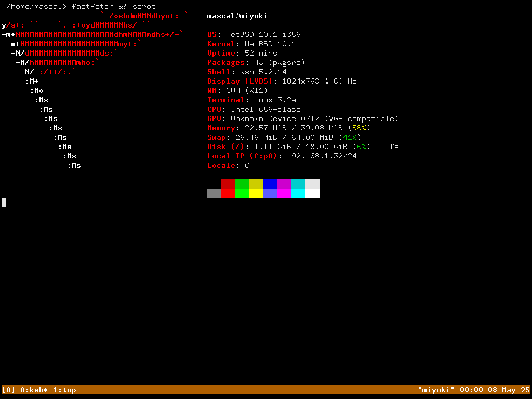Viewport: 532px width, 399px height.
Task: Click the 08-May-25 date in status bar
Action: click(x=509, y=390)
